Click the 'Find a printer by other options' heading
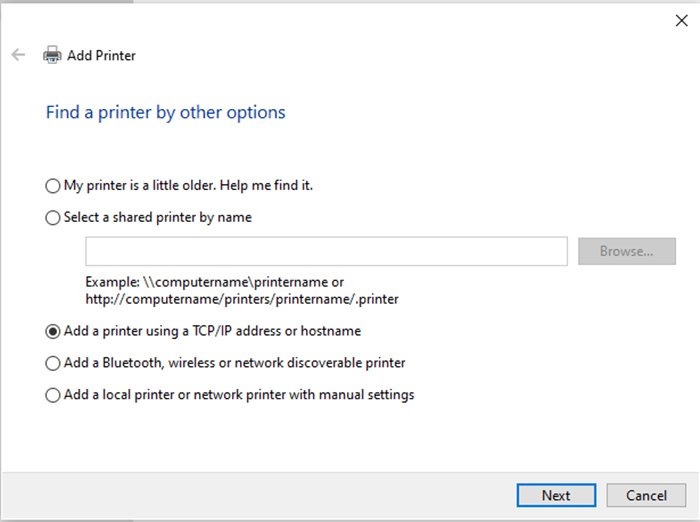 click(166, 112)
